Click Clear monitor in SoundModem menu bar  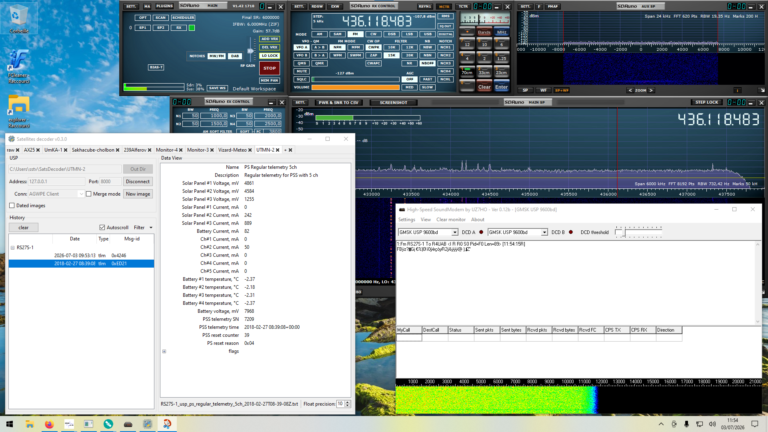pos(451,219)
